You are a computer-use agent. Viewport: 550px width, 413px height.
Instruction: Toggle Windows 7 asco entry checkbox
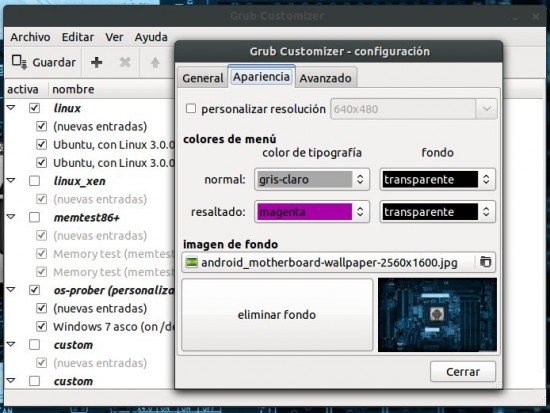pyautogui.click(x=41, y=326)
